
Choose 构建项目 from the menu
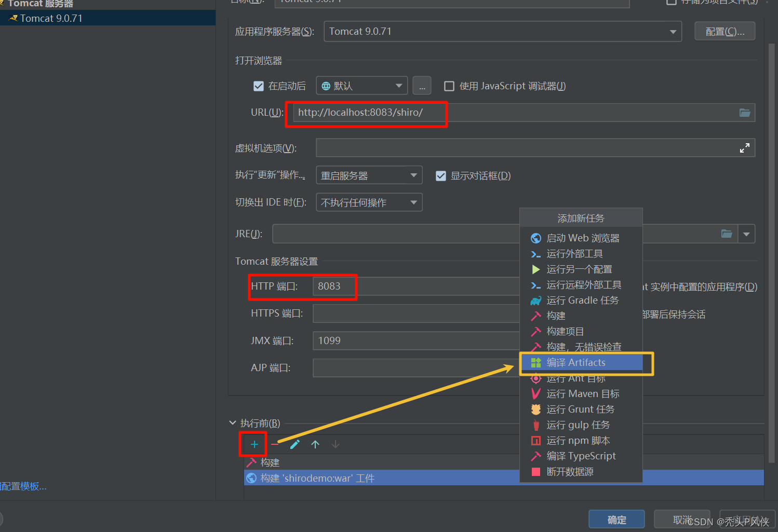click(x=581, y=331)
